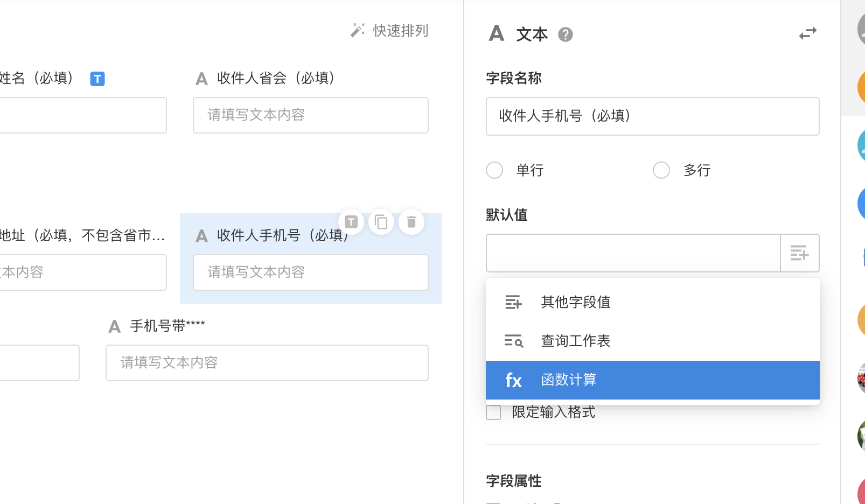Click the copy field icon on selected field
Image resolution: width=865 pixels, height=504 pixels.
click(381, 222)
